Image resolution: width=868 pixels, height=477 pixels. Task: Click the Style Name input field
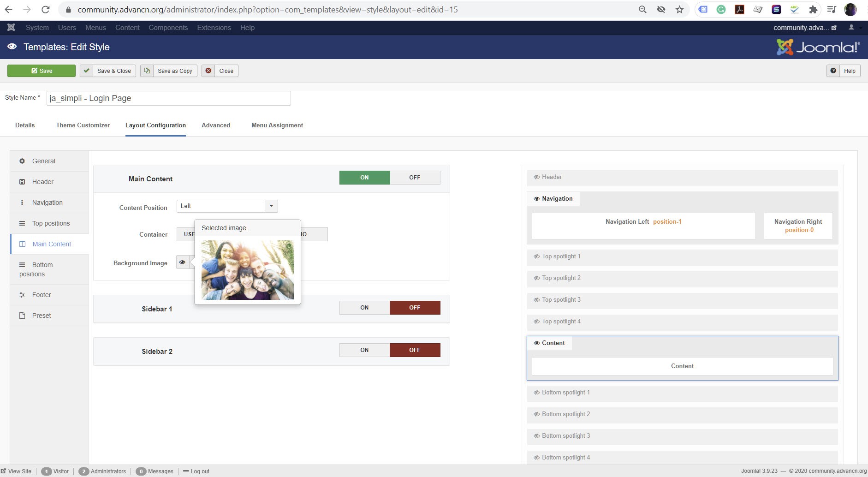169,98
